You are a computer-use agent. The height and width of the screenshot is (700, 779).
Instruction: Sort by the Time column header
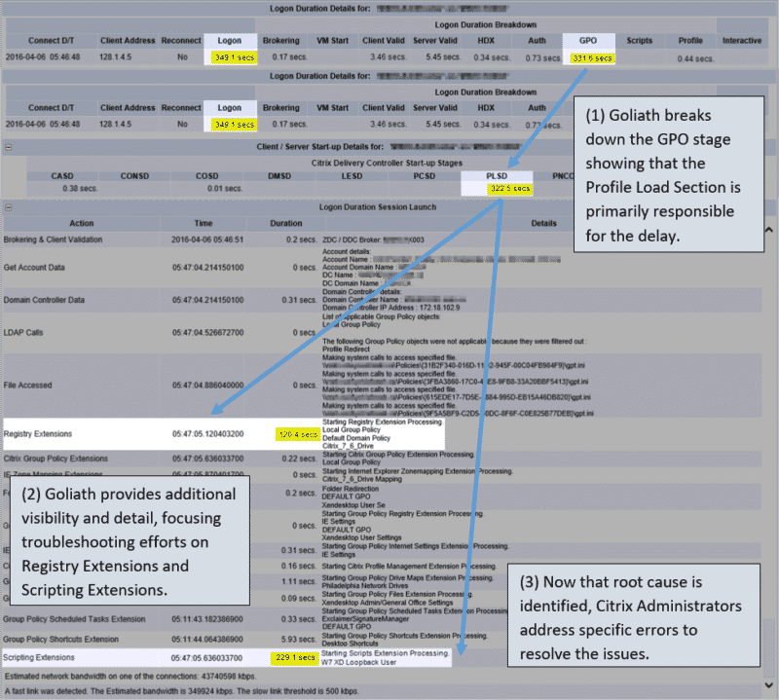pos(204,223)
